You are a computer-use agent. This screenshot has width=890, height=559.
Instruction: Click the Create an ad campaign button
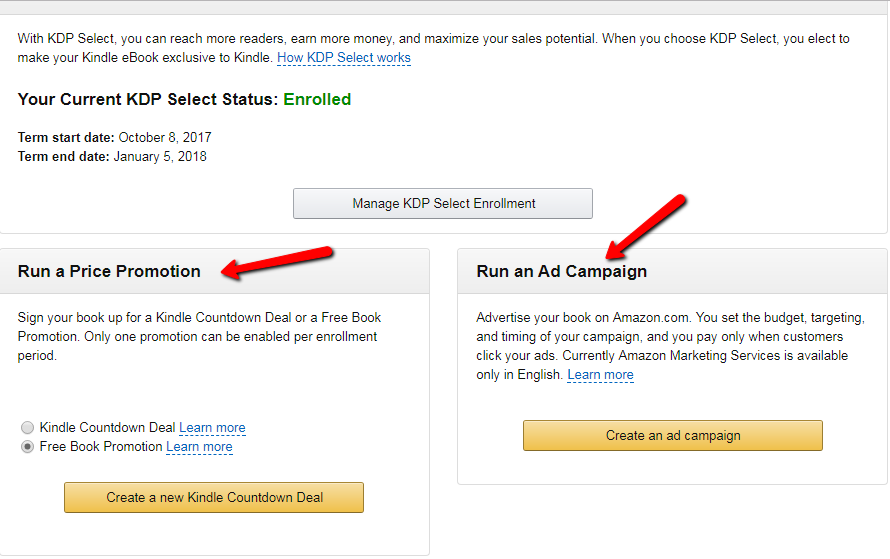coord(672,435)
